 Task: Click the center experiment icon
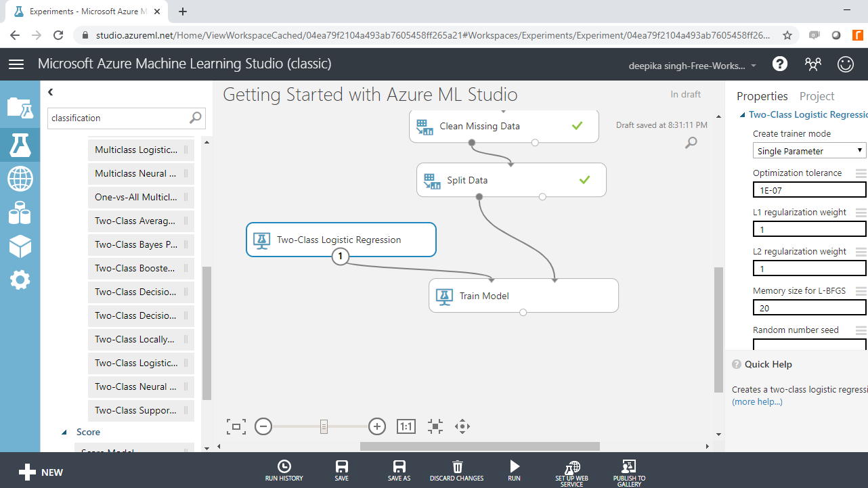(435, 426)
